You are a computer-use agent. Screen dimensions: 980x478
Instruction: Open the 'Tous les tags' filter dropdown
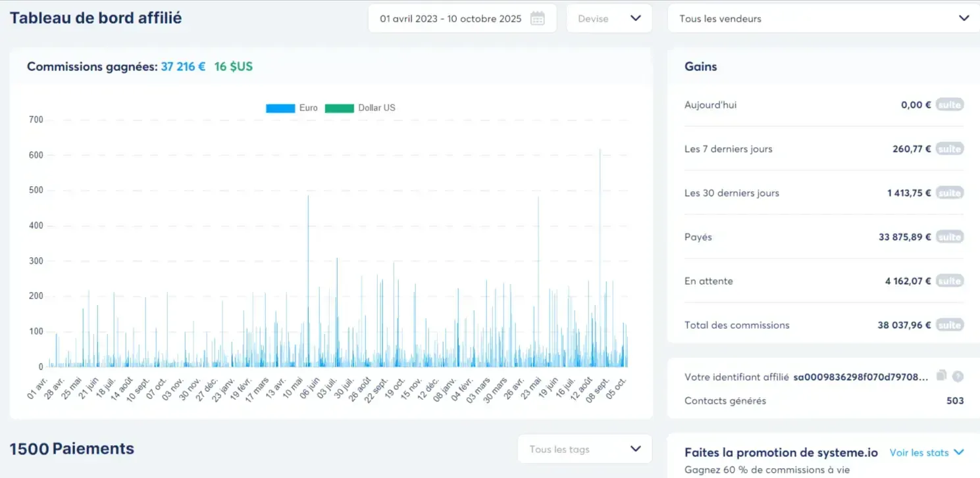[584, 449]
